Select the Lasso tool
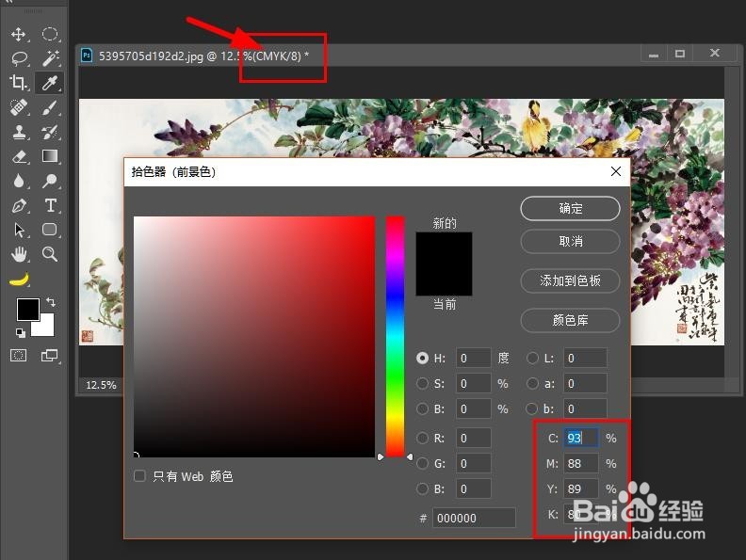This screenshot has width=746, height=560. (x=19, y=58)
